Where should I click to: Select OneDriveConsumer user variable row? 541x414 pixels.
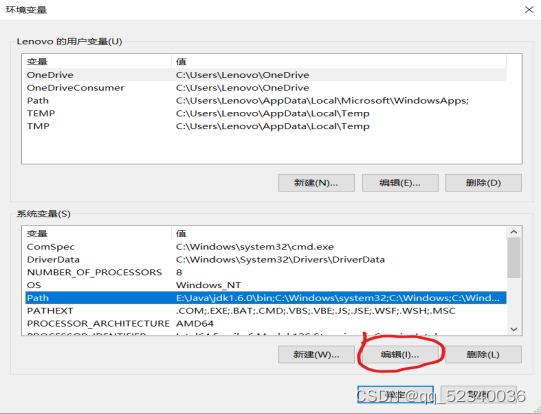(266, 88)
